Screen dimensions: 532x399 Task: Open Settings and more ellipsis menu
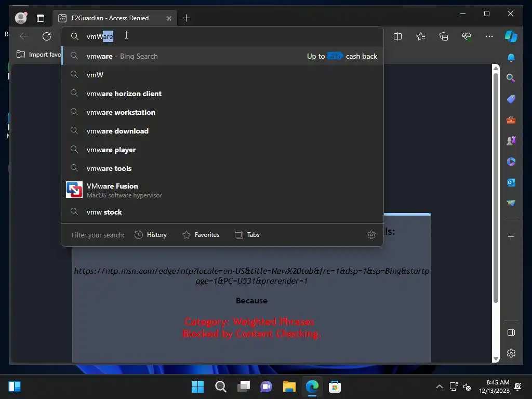click(x=489, y=36)
